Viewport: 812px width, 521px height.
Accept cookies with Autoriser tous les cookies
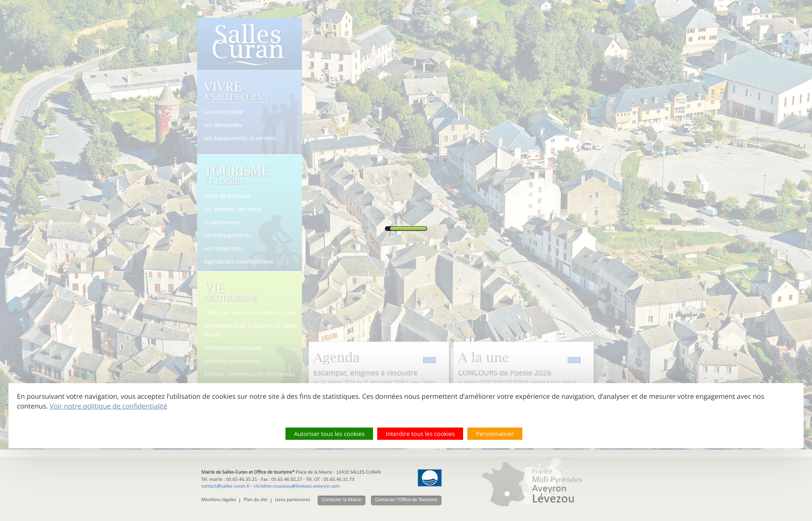329,434
